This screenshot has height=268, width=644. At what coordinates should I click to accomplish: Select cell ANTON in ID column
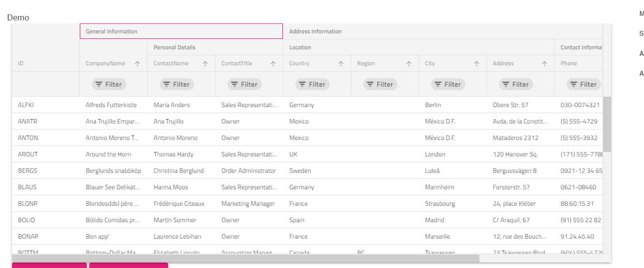coord(45,138)
